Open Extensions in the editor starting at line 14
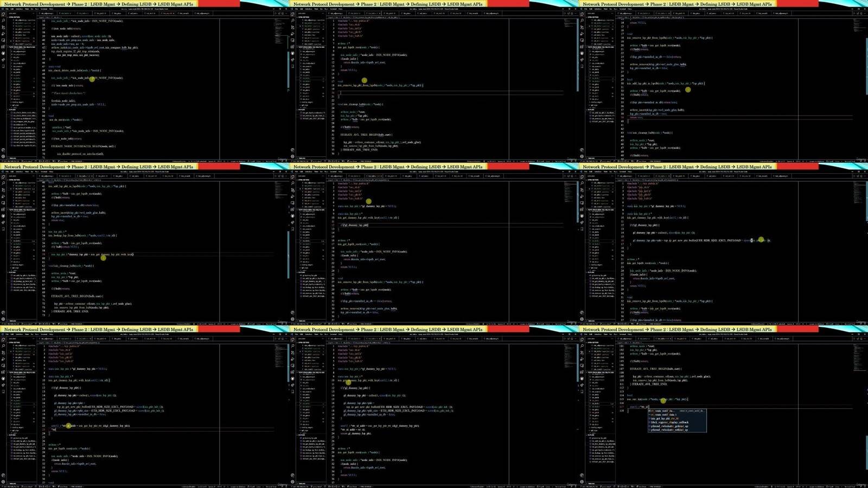The height and width of the screenshot is (488, 868). click(x=582, y=47)
